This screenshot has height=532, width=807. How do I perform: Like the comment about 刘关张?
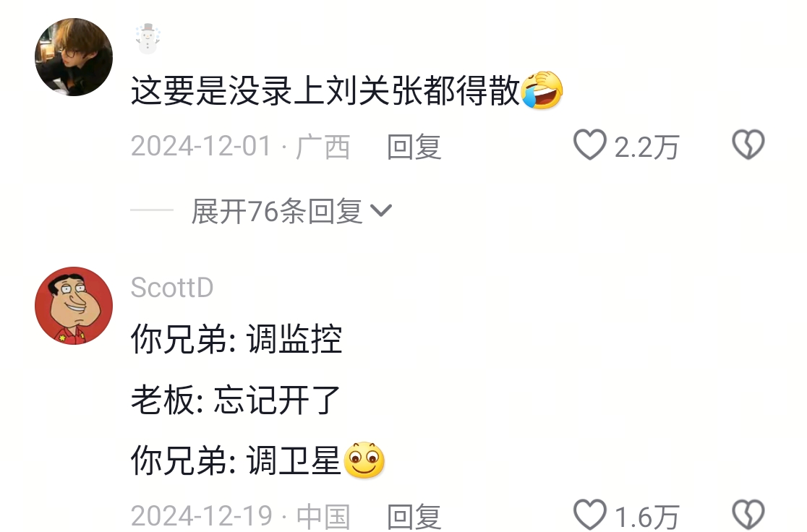coord(590,145)
